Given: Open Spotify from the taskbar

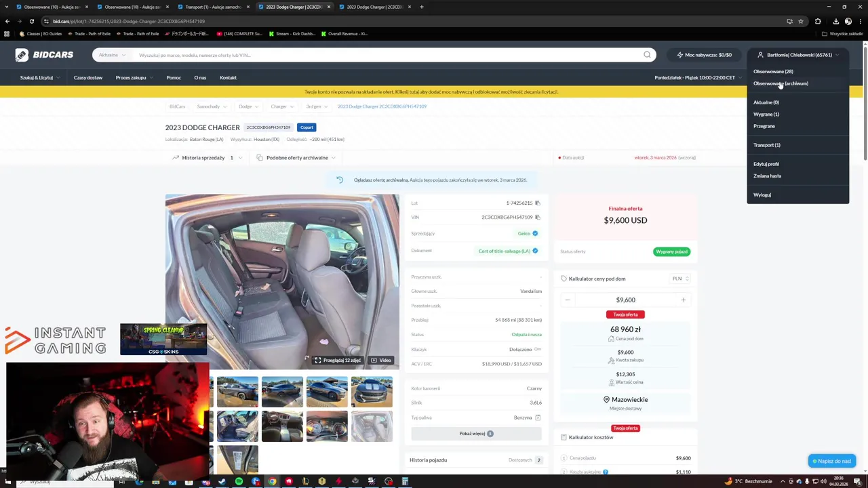Looking at the screenshot, I should 239,481.
